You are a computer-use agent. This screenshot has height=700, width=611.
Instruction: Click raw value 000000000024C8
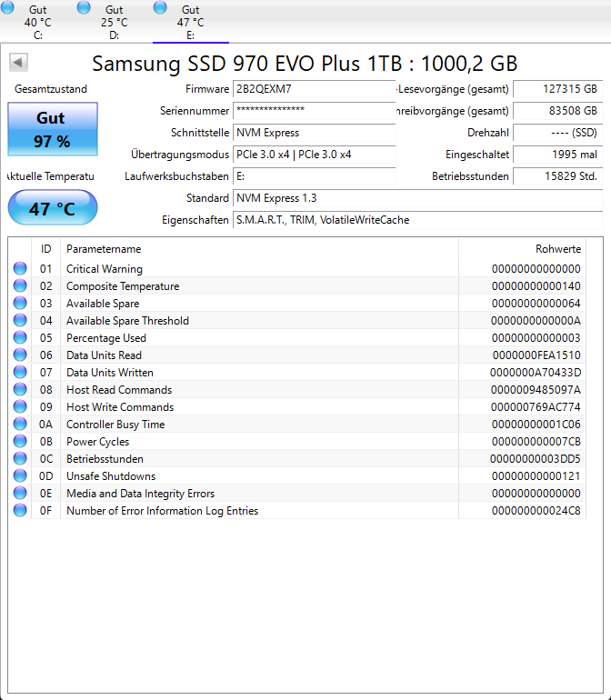pyautogui.click(x=536, y=511)
